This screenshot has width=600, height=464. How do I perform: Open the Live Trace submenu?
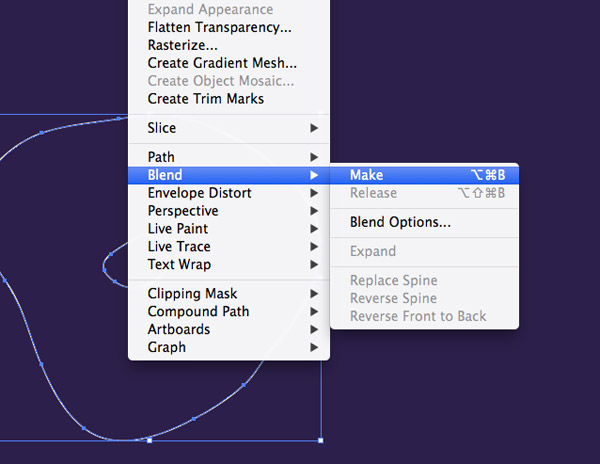point(179,247)
